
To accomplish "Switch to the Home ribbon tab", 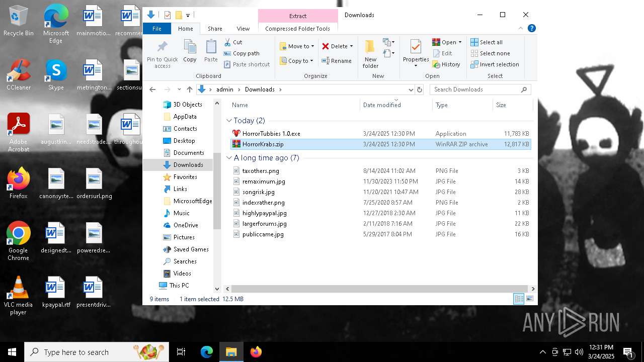I will 186,29.
